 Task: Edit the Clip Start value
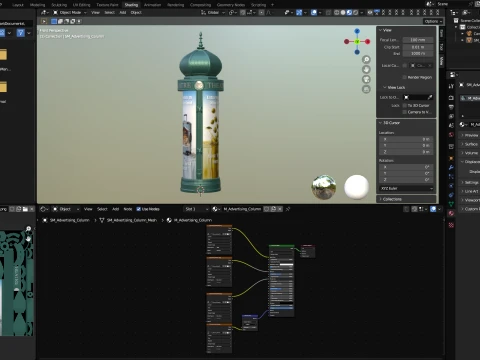point(418,47)
